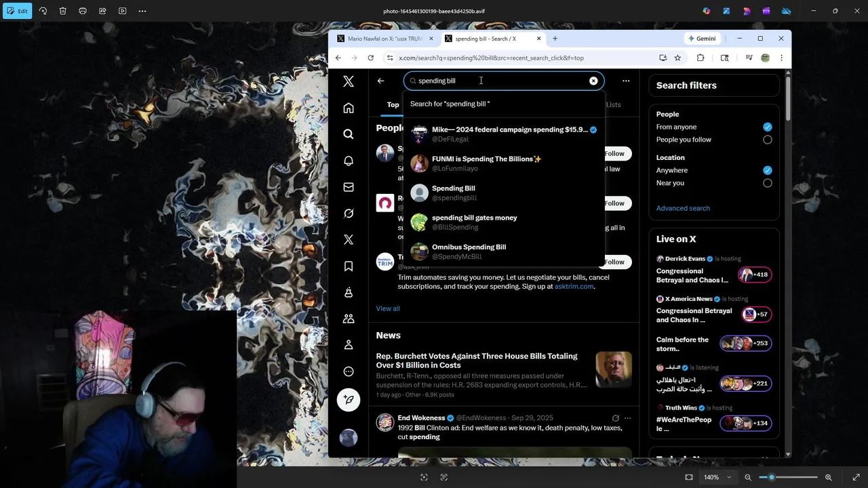
Task: Click the Gemini button in the browser
Action: [x=701, y=39]
